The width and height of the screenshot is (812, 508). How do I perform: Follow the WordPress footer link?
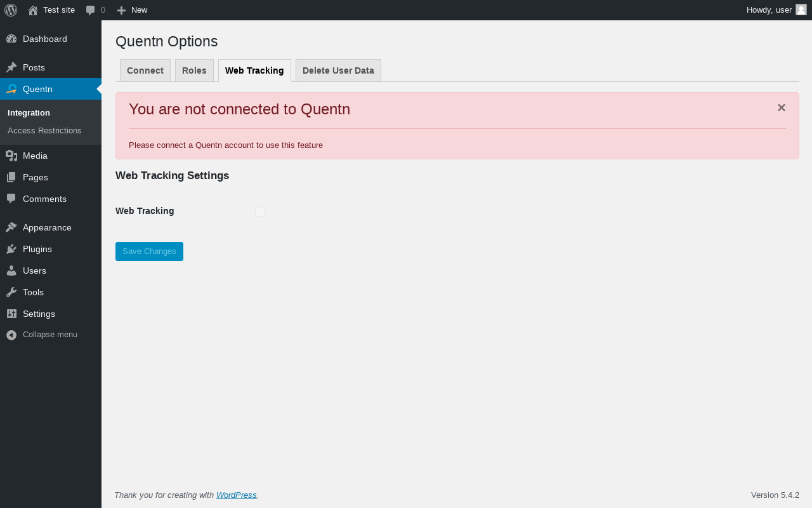tap(237, 495)
